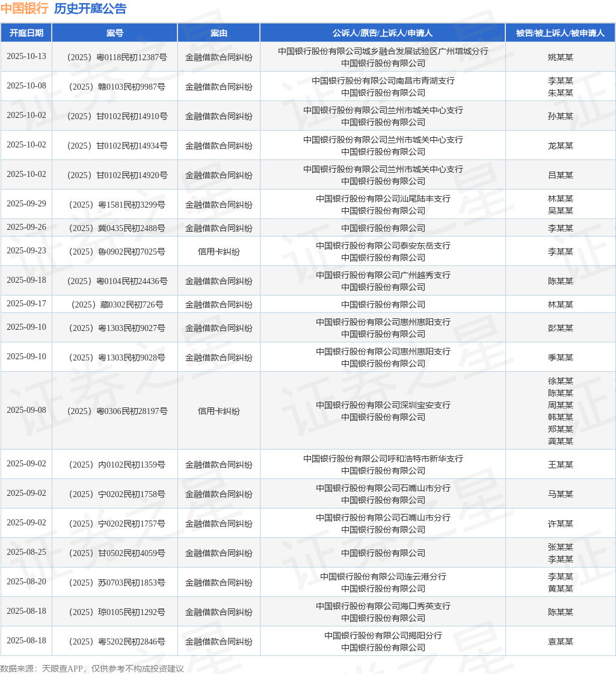Click the 中国银行 title text

(25, 8)
